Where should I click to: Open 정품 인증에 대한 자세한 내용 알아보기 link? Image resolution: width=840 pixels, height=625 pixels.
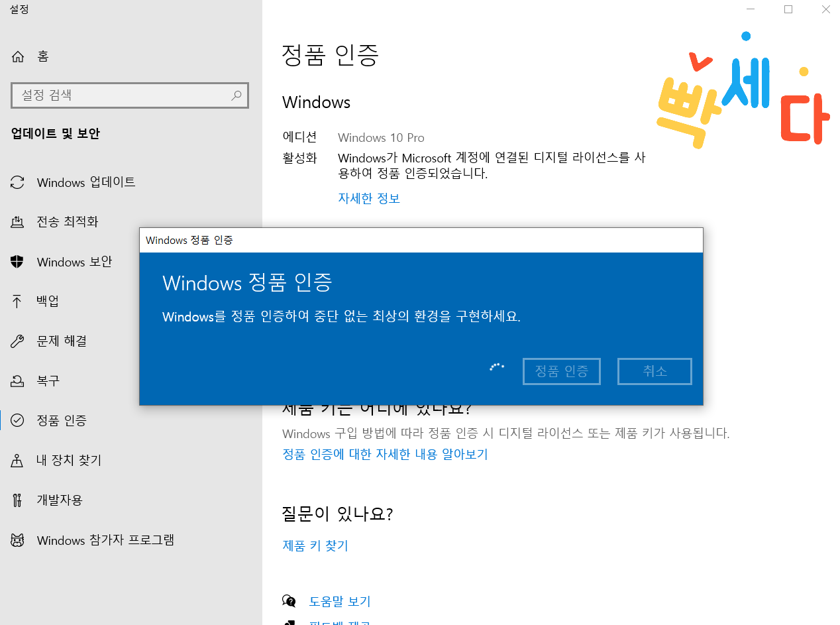point(385,454)
